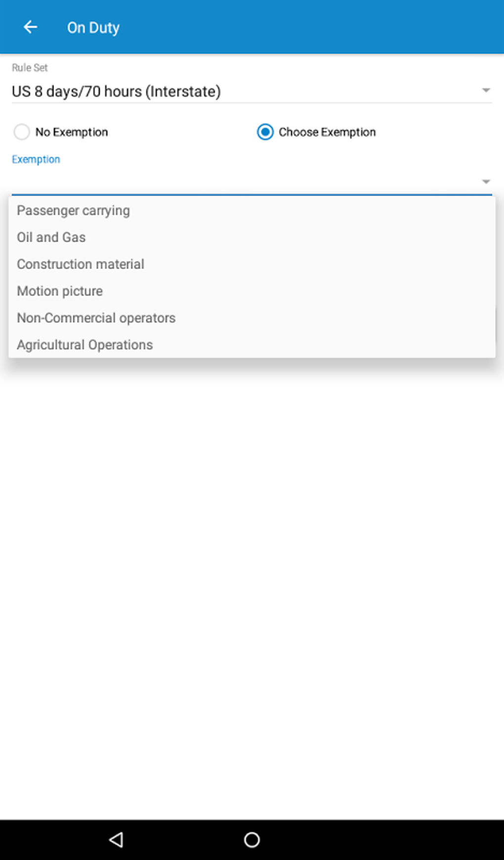This screenshot has height=860, width=504.
Task: Choose Passenger carrying from the list
Action: click(74, 211)
